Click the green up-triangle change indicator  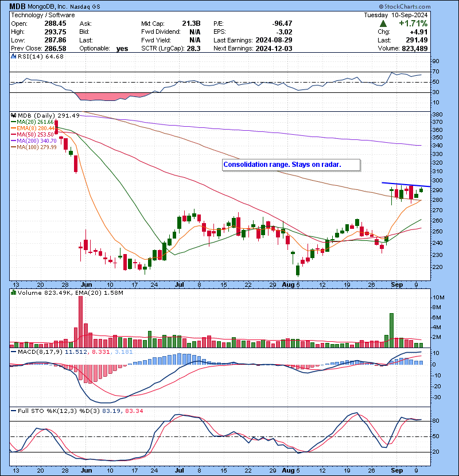click(383, 24)
